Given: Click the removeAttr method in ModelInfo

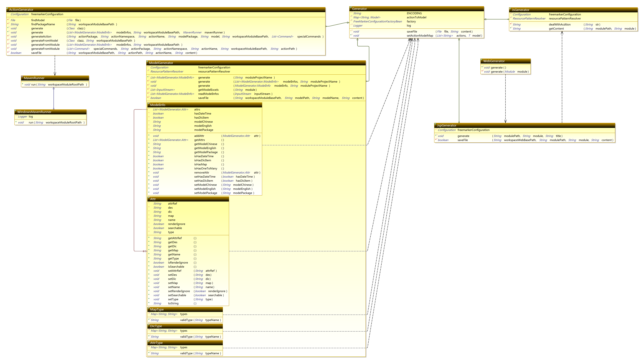Looking at the screenshot, I should (x=205, y=173).
